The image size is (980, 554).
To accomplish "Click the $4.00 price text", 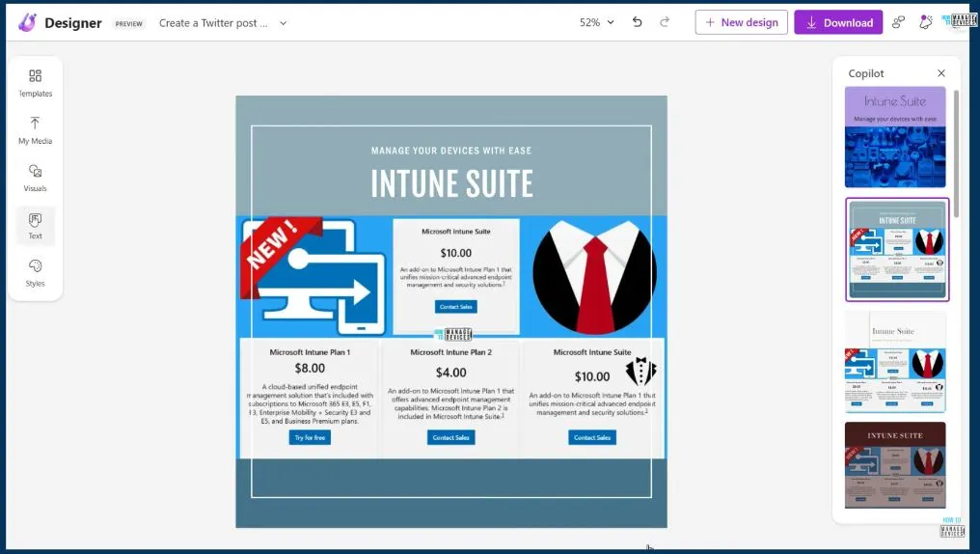I will (x=450, y=373).
